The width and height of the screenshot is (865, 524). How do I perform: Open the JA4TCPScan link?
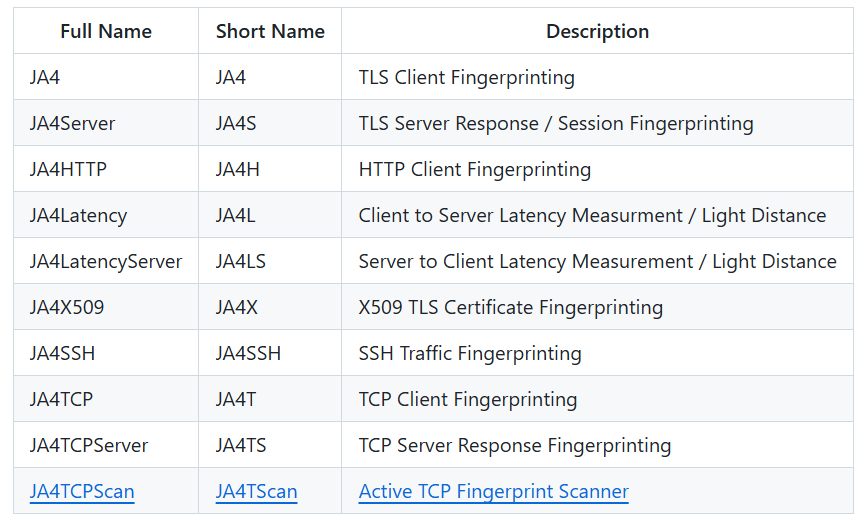[x=82, y=491]
